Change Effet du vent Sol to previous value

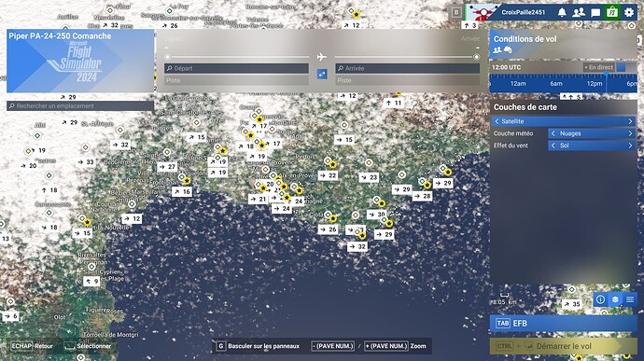click(x=553, y=146)
